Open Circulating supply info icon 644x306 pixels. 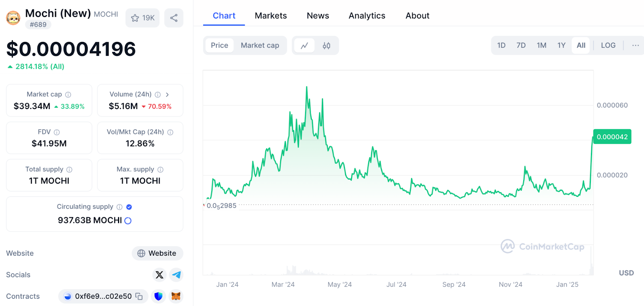click(x=120, y=207)
